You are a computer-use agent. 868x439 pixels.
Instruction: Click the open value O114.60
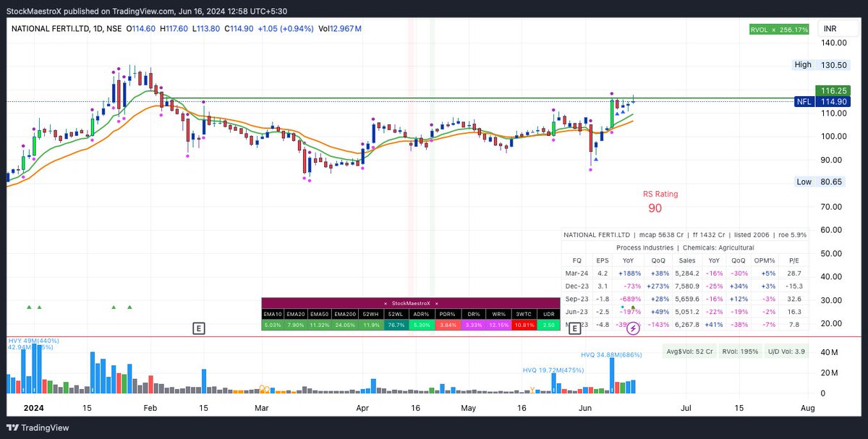[141, 28]
